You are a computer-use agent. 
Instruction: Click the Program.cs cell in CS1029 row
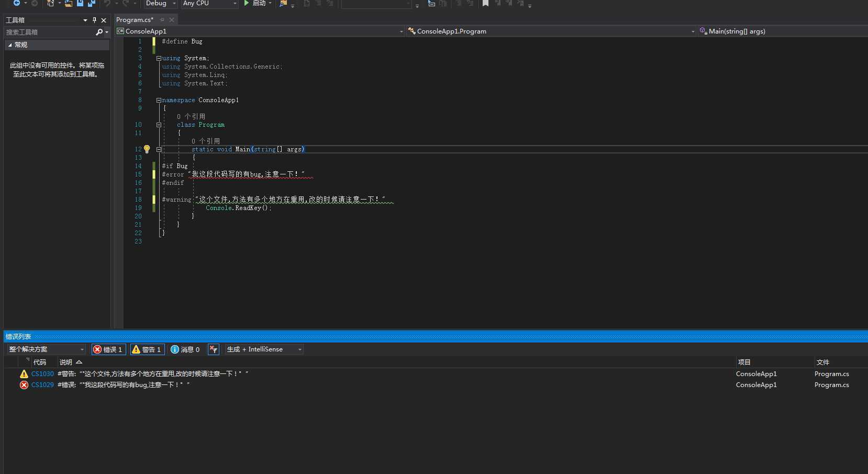point(831,385)
